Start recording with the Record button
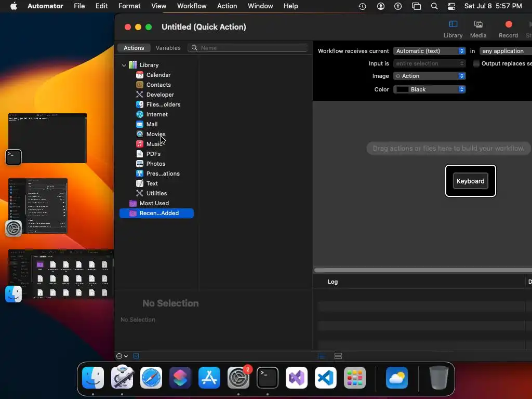 [508, 29]
